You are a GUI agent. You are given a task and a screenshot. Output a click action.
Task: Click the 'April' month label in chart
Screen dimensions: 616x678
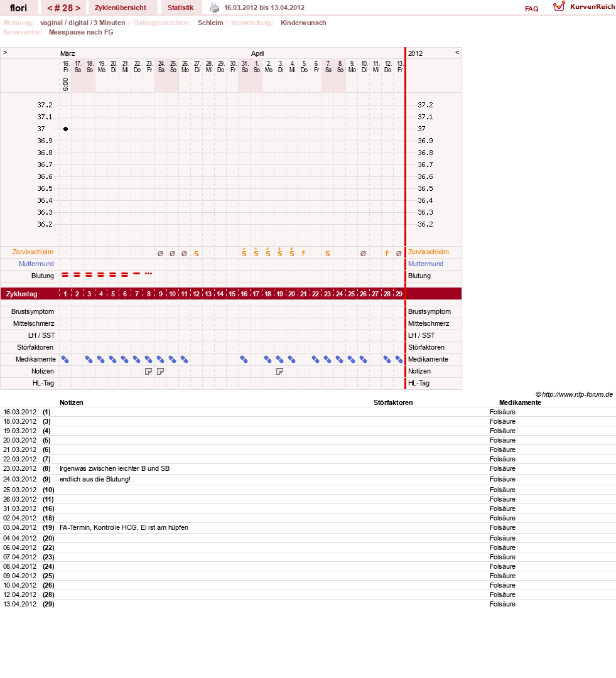click(257, 53)
